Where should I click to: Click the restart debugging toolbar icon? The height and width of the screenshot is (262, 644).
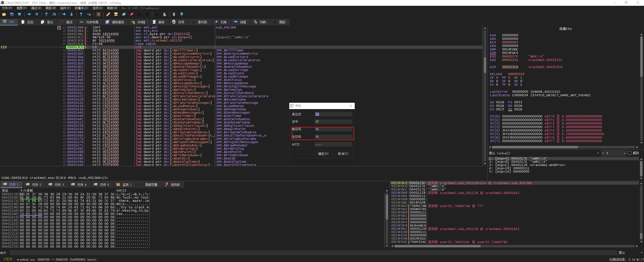(x=12, y=14)
